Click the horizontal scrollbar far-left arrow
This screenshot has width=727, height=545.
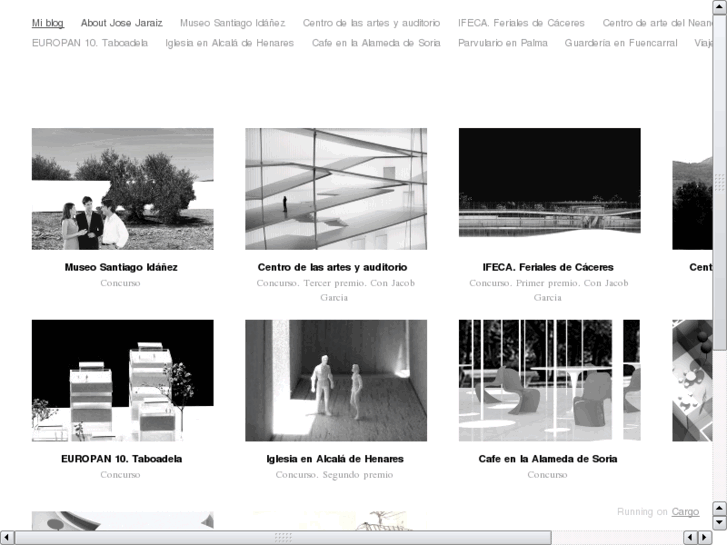pos(7,538)
